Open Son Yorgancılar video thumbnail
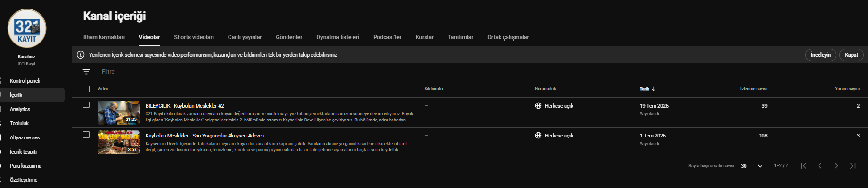Image resolution: width=868 pixels, height=188 pixels. [119, 142]
